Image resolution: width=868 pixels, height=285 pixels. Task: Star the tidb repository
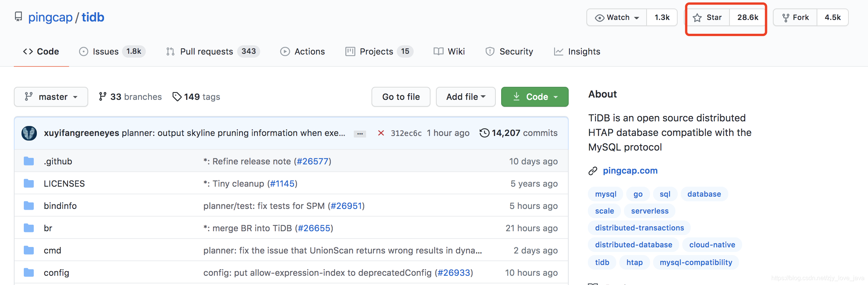pyautogui.click(x=708, y=17)
